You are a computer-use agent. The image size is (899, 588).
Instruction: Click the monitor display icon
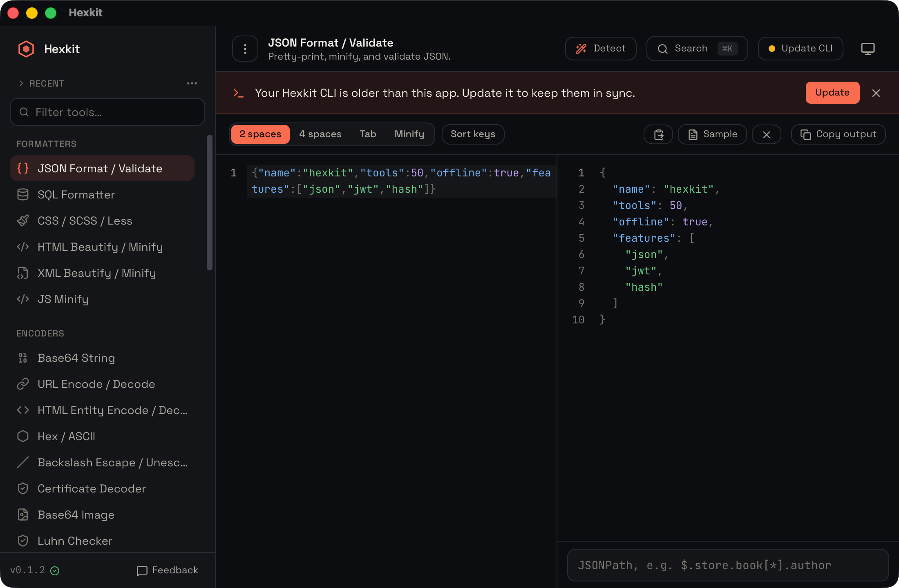[868, 49]
